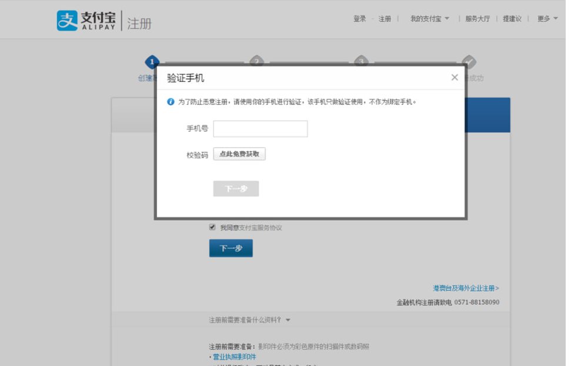Click the 手机号 input field

[260, 128]
